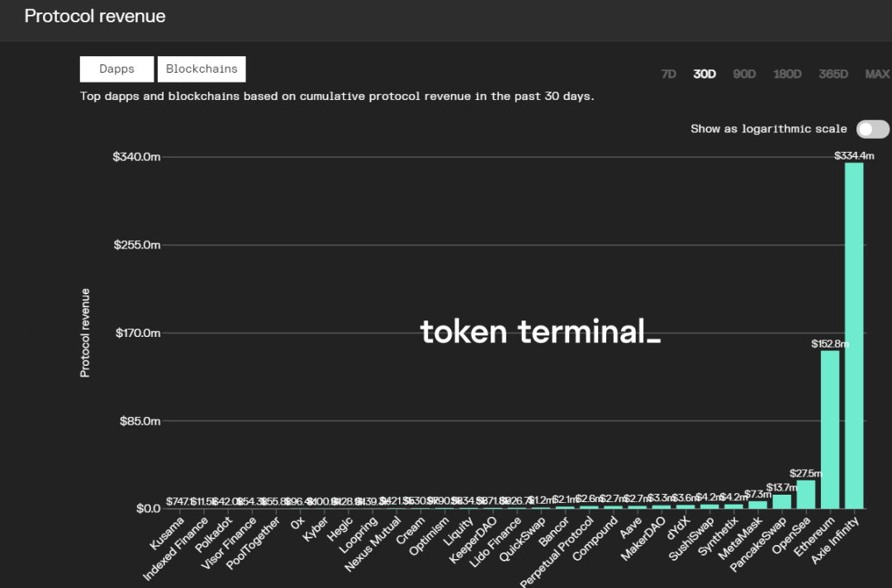Click the $334.4m value label
Viewport: 892px width, 588px height.
(x=854, y=156)
